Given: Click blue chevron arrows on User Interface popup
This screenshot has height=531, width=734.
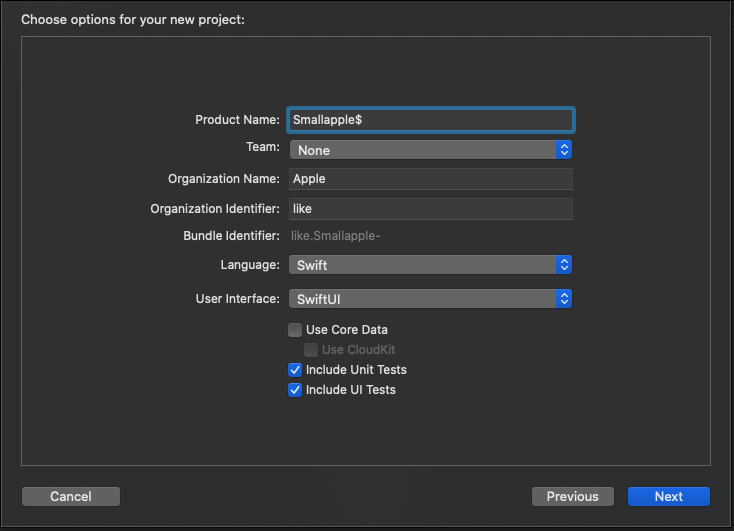Looking at the screenshot, I should (564, 299).
